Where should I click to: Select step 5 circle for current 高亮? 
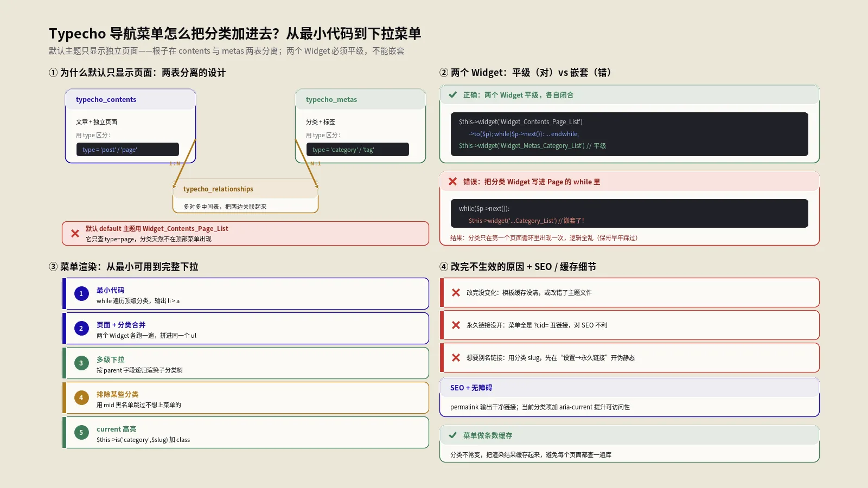coord(81,433)
